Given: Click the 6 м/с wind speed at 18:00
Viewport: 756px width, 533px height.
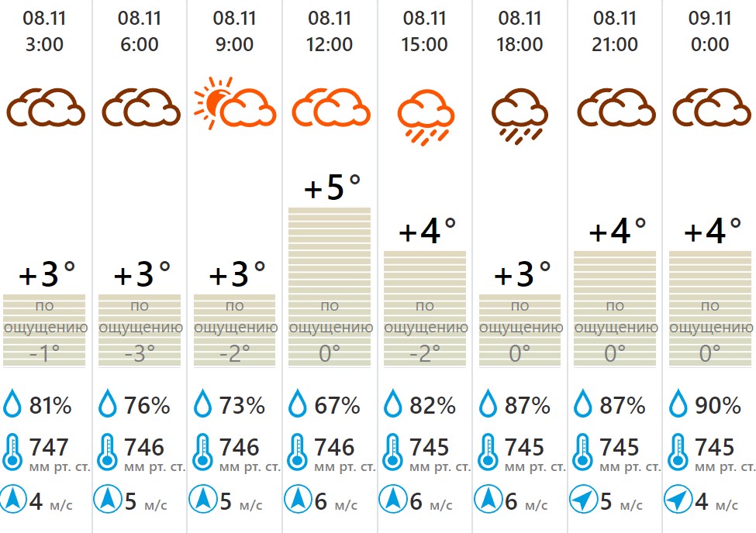Looking at the screenshot, I should click(x=511, y=502).
